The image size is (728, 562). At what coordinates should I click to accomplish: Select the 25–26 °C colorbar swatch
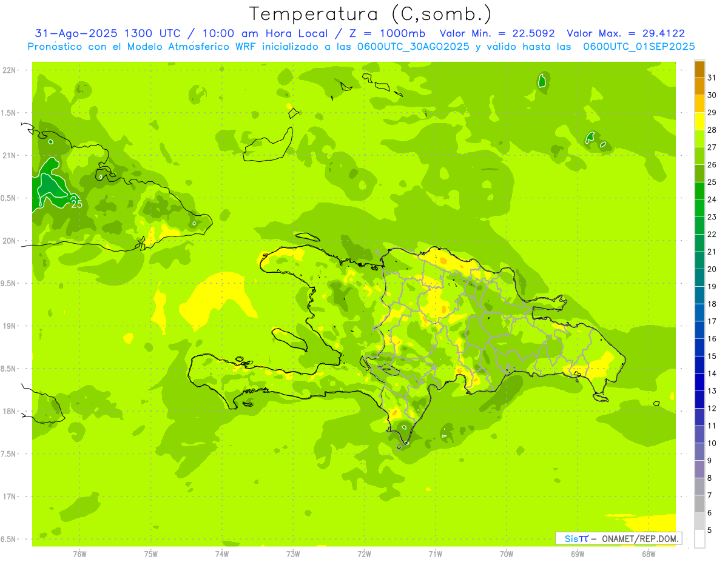point(699,173)
